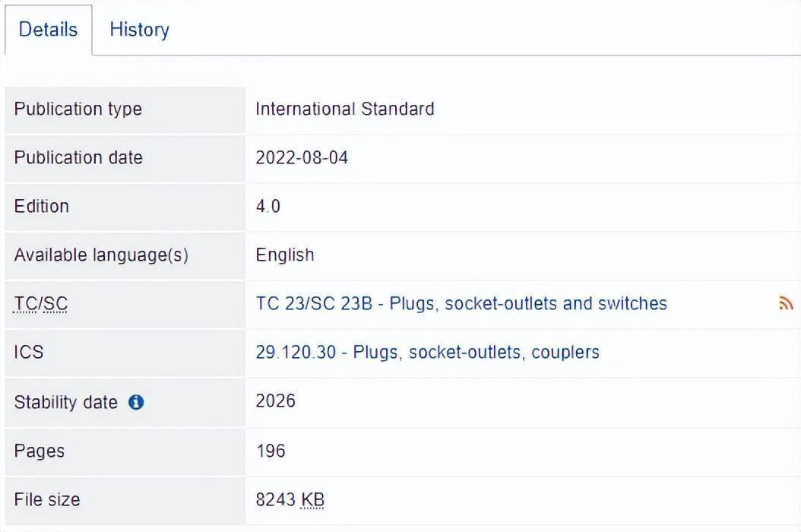Click the Publication type row label
The width and height of the screenshot is (801, 532).
(78, 109)
